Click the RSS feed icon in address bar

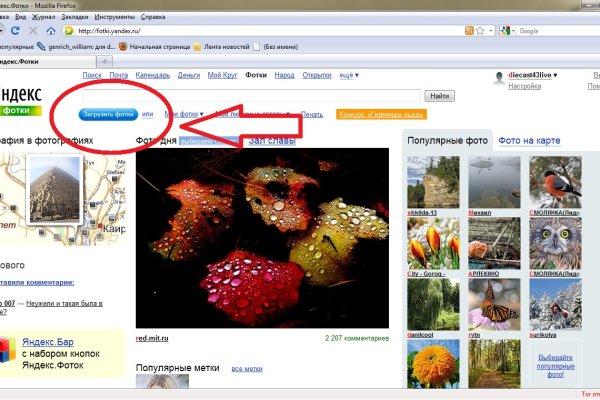pyautogui.click(x=470, y=30)
